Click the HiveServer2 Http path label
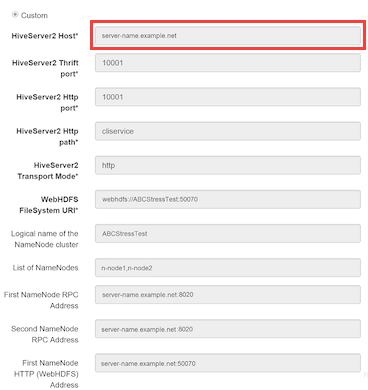This screenshot has width=368, height=390. pyautogui.click(x=47, y=137)
